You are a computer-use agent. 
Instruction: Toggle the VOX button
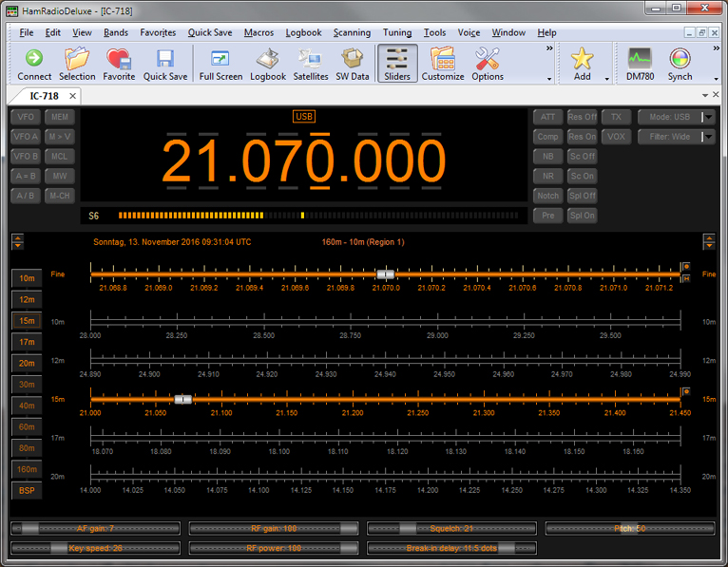[616, 137]
